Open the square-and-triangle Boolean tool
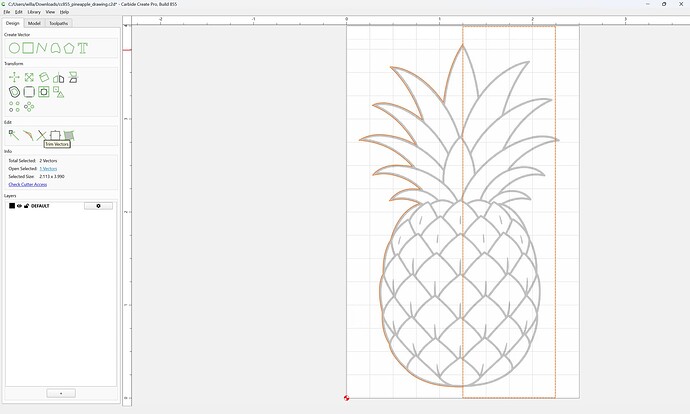The image size is (690, 414). [59, 92]
